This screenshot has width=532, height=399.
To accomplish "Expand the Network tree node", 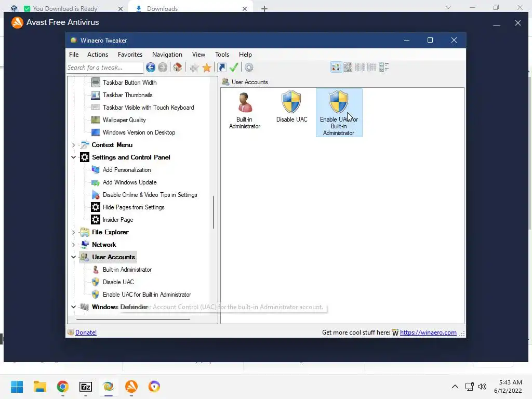I will (73, 245).
